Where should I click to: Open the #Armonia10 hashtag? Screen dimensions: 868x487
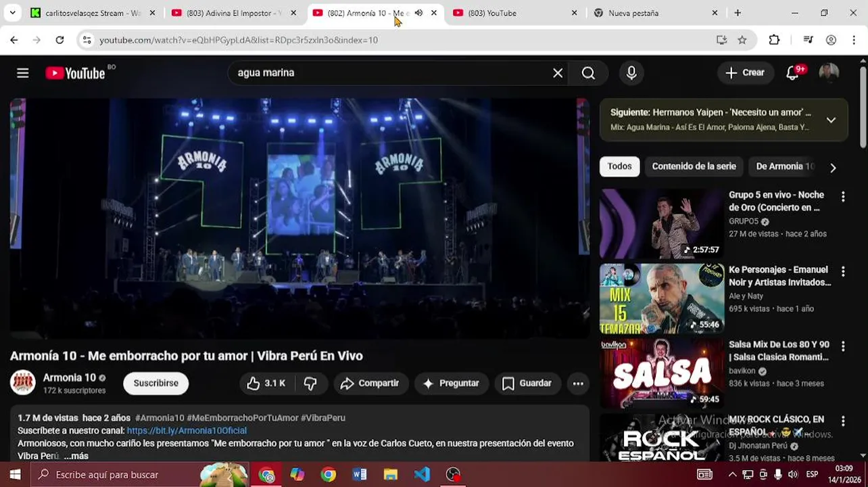point(160,418)
